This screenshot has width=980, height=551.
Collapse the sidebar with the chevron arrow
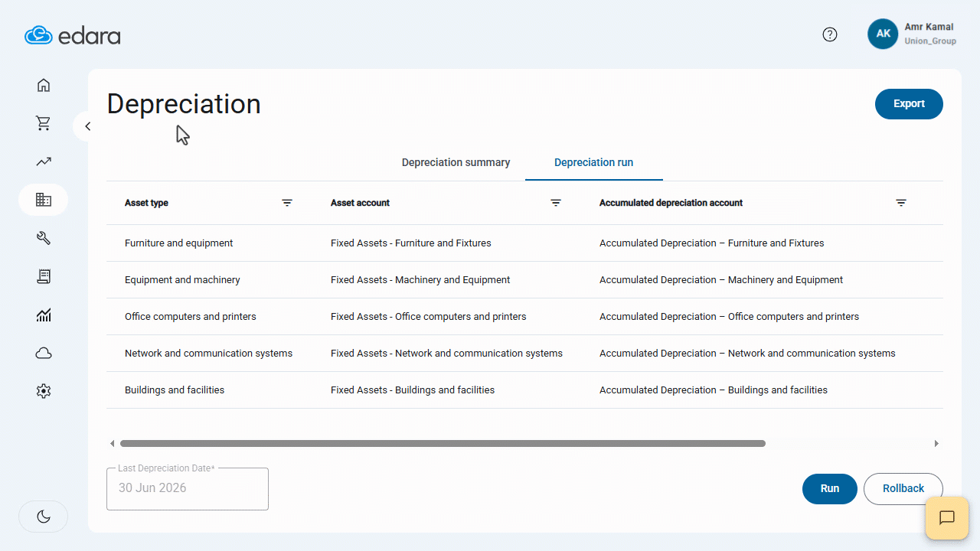point(87,126)
